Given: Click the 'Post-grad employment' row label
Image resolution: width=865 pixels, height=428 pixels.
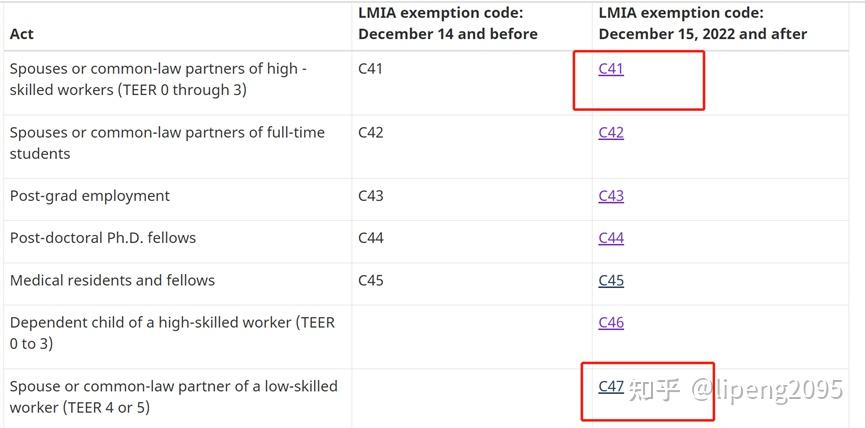Looking at the screenshot, I should [90, 196].
